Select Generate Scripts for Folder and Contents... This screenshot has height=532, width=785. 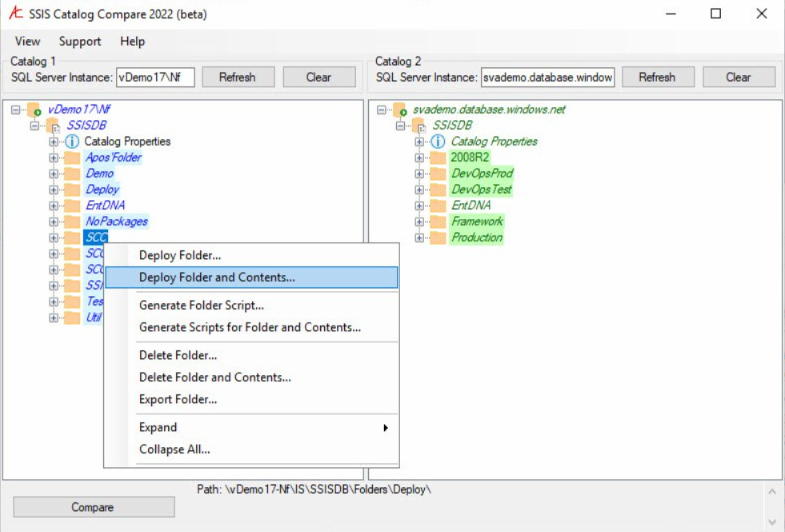click(251, 327)
